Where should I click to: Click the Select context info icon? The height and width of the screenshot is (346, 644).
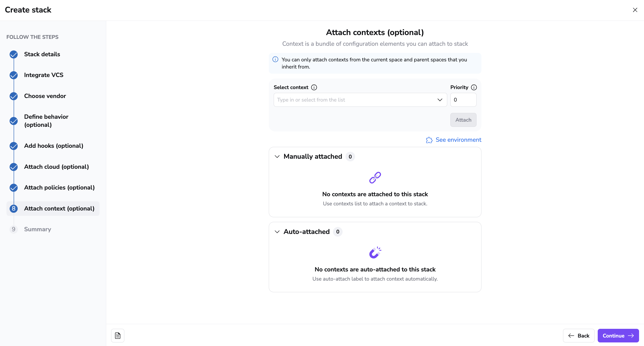314,87
